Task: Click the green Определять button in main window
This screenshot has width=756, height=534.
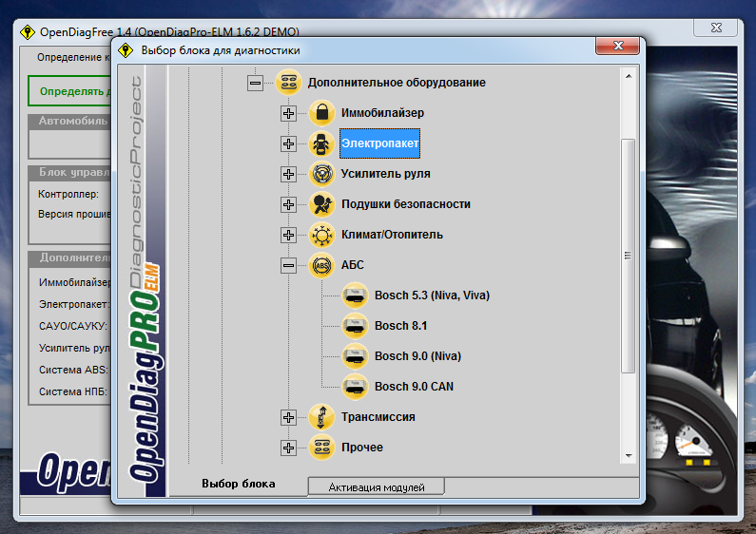Action: tap(70, 91)
